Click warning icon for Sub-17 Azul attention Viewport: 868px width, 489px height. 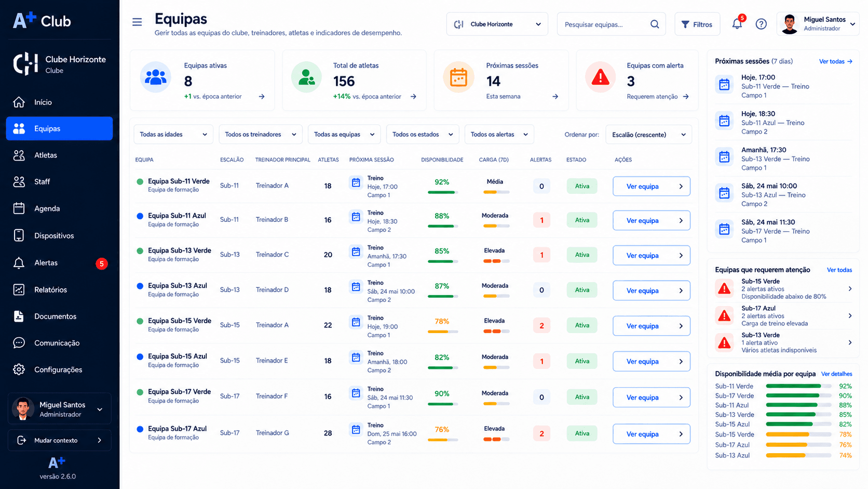(724, 315)
